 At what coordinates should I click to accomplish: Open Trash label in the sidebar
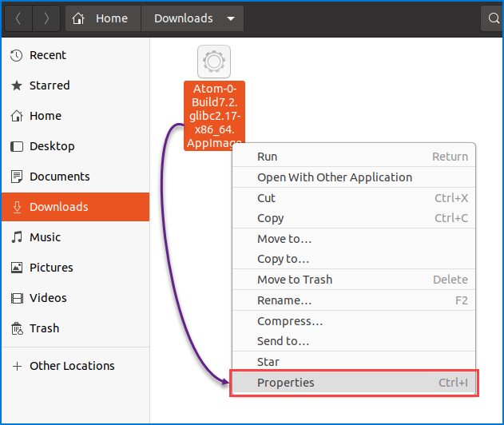(x=45, y=328)
